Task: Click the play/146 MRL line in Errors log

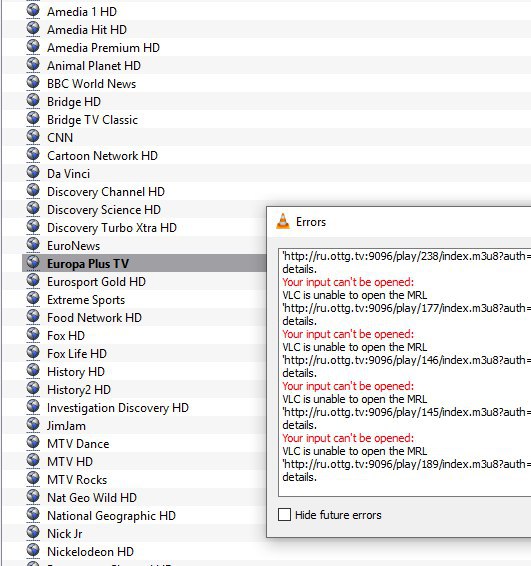Action: (x=406, y=360)
